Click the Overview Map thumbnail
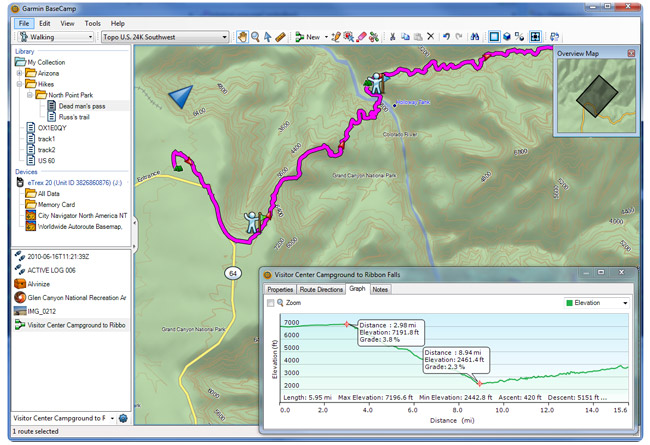 tap(596, 95)
